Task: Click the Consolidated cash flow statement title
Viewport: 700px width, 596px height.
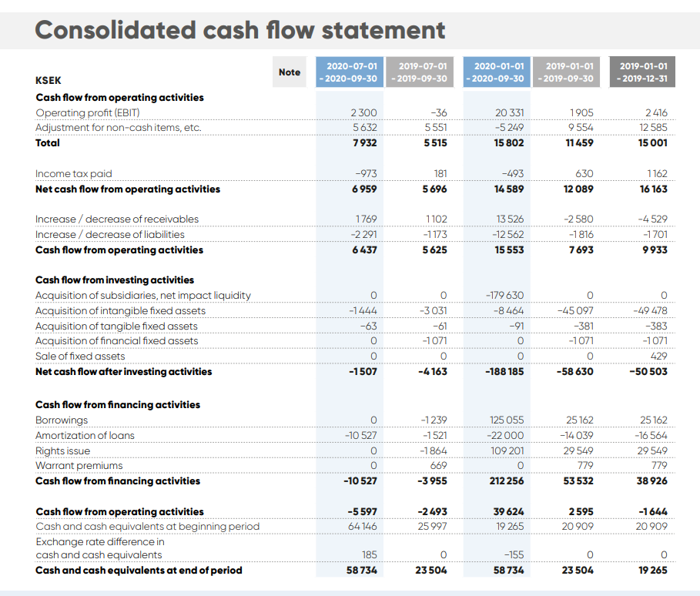Action: 240,29
